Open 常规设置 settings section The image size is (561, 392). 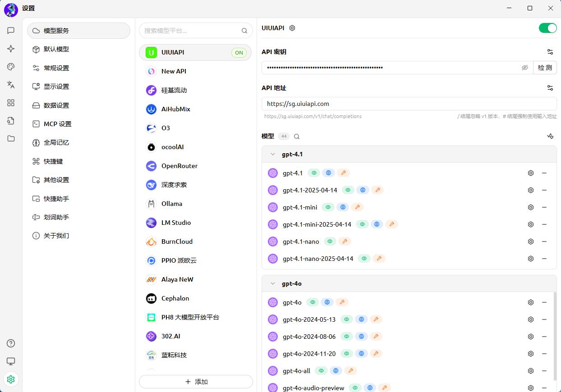click(78, 68)
